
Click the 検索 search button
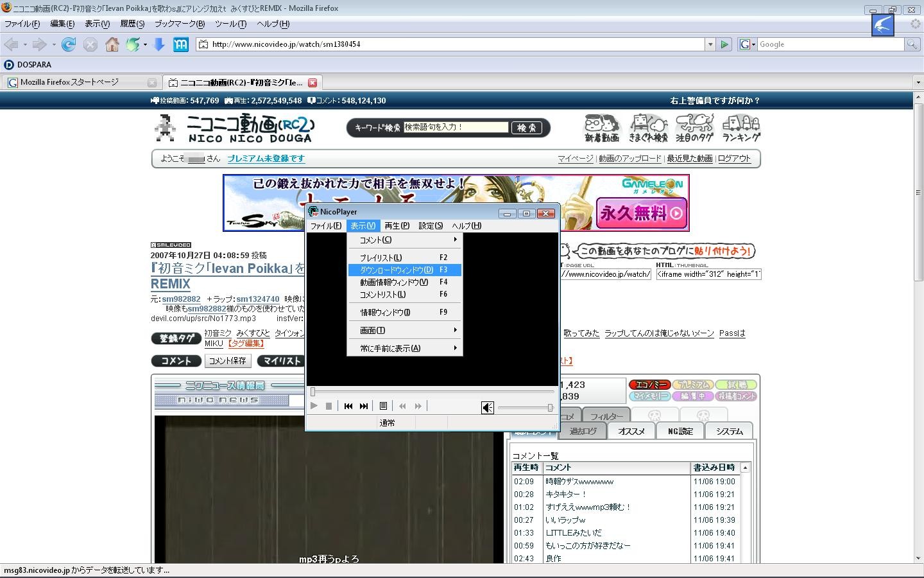click(526, 128)
